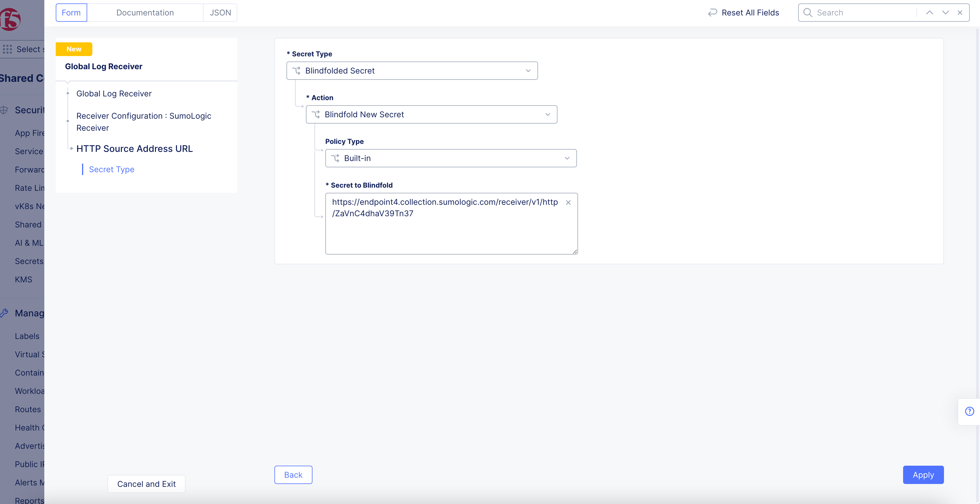
Task: Switch to the JSON tab
Action: (x=220, y=13)
